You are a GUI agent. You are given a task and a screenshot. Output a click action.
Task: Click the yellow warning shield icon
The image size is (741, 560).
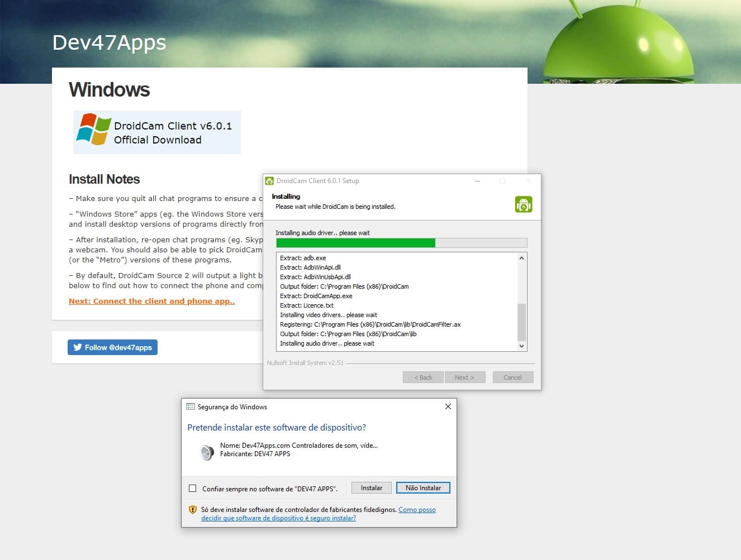(193, 510)
